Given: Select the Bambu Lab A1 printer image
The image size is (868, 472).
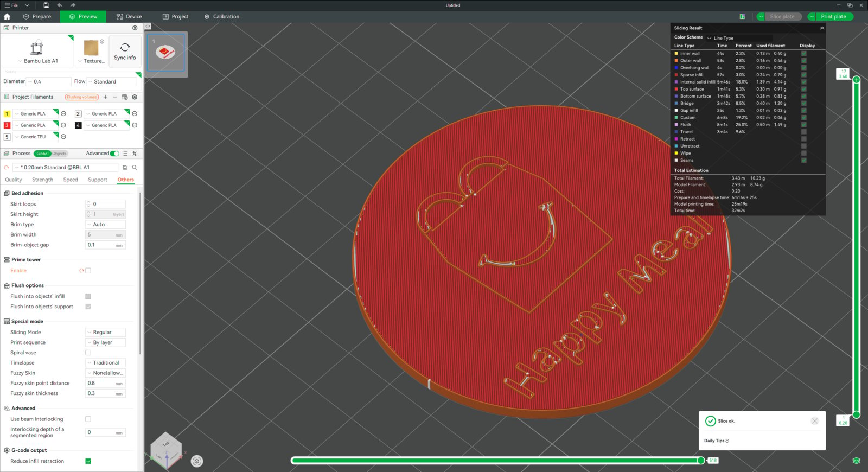Looking at the screenshot, I should pyautogui.click(x=36, y=48).
